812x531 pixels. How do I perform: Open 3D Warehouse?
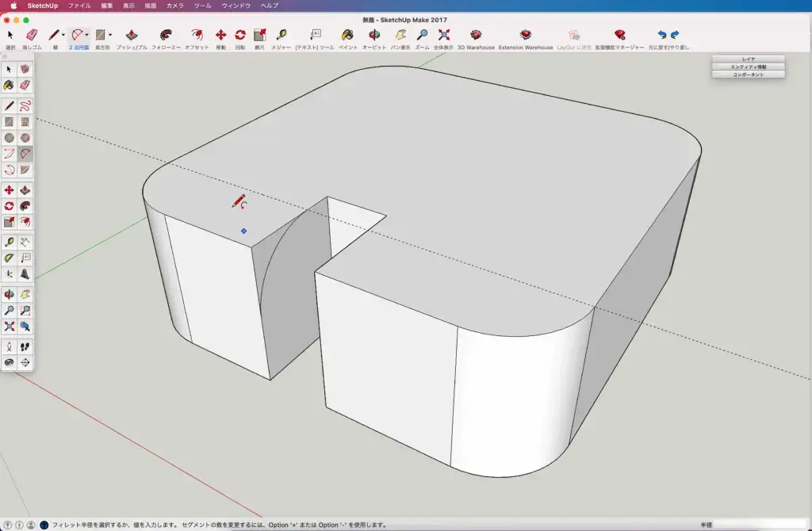point(476,39)
